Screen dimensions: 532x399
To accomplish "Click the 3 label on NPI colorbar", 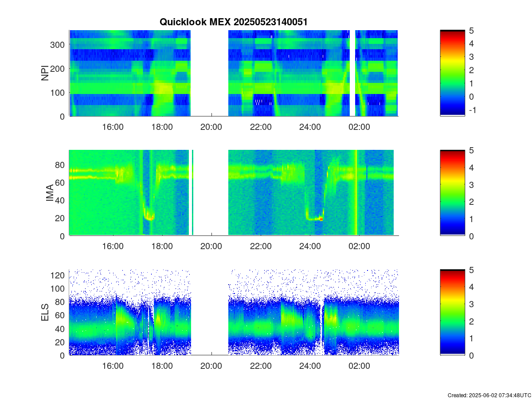I will (x=472, y=57).
